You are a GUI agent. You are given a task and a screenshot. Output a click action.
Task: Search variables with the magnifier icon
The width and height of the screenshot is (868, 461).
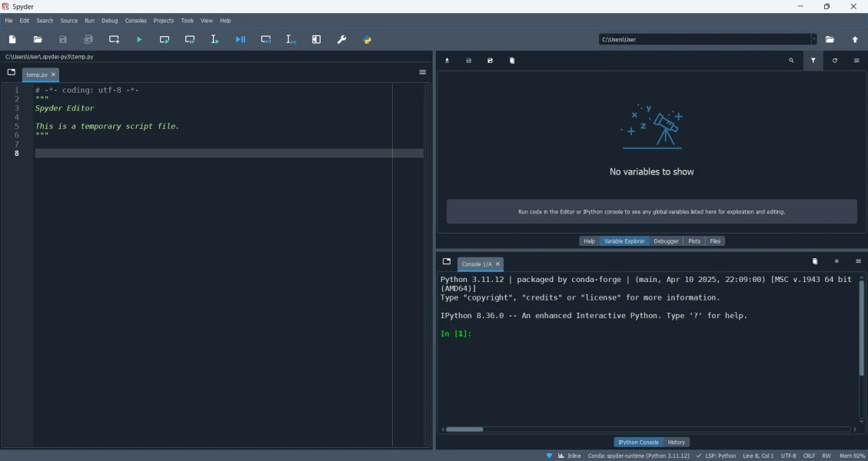click(791, 61)
